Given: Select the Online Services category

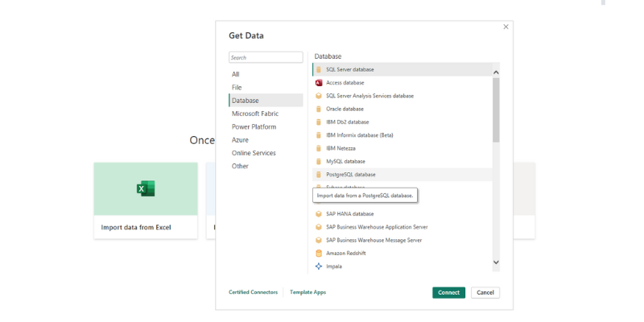Looking at the screenshot, I should click(266, 153).
